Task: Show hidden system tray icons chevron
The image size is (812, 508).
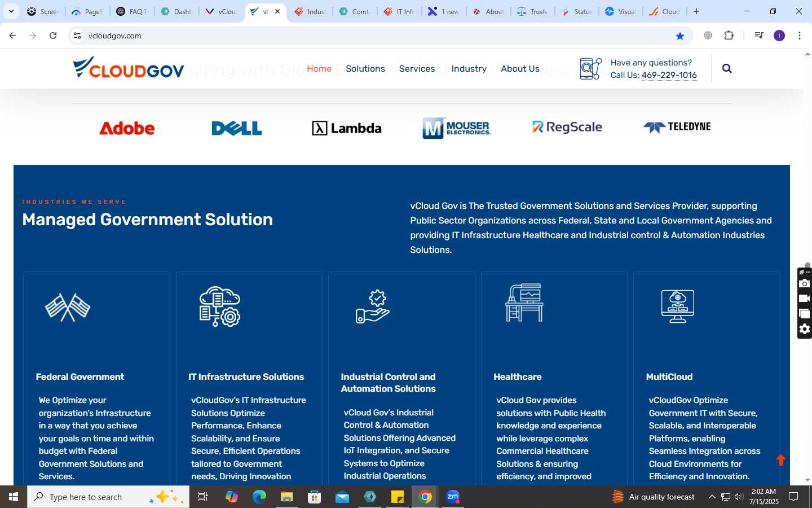Action: [712, 497]
